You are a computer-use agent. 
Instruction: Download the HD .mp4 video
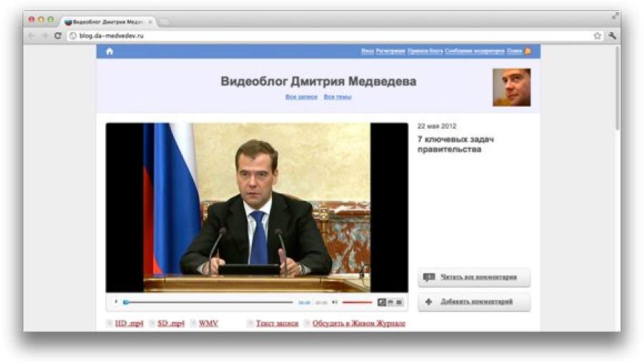(130, 323)
